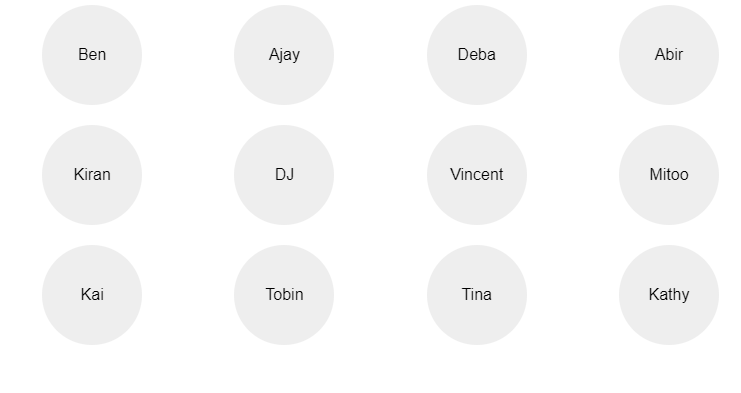Screen dimensions: 741x393
Task: Open the Deba circle
Action: click(477, 55)
